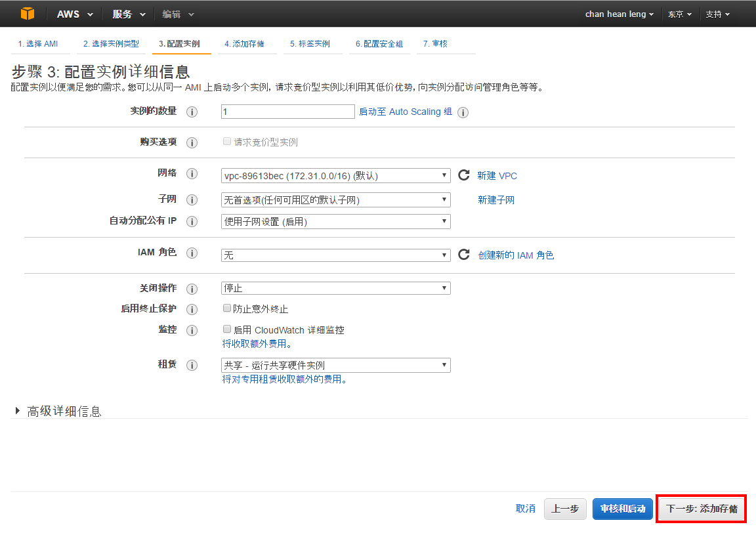This screenshot has height=533, width=756.
Task: Click 新建子网 link
Action: click(x=496, y=200)
